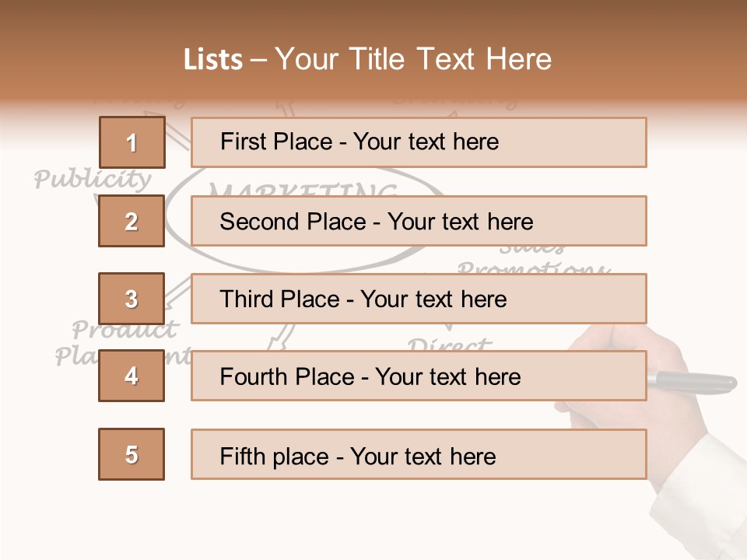The image size is (747, 560).
Task: Click the Fifth place text bar
Action: click(419, 454)
